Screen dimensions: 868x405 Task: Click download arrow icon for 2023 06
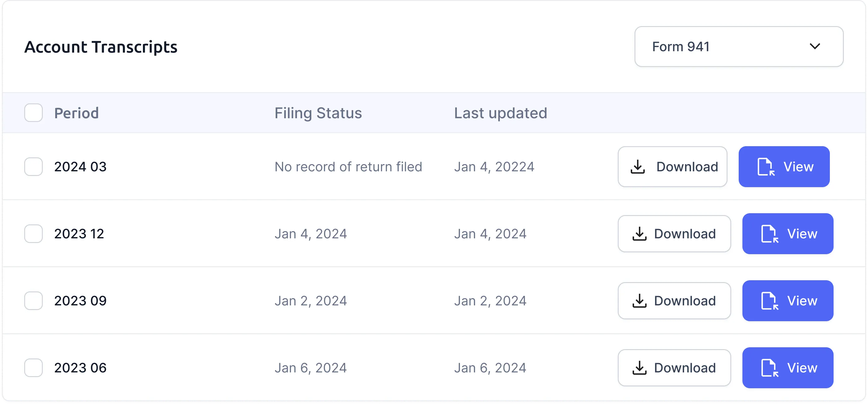[x=639, y=368]
